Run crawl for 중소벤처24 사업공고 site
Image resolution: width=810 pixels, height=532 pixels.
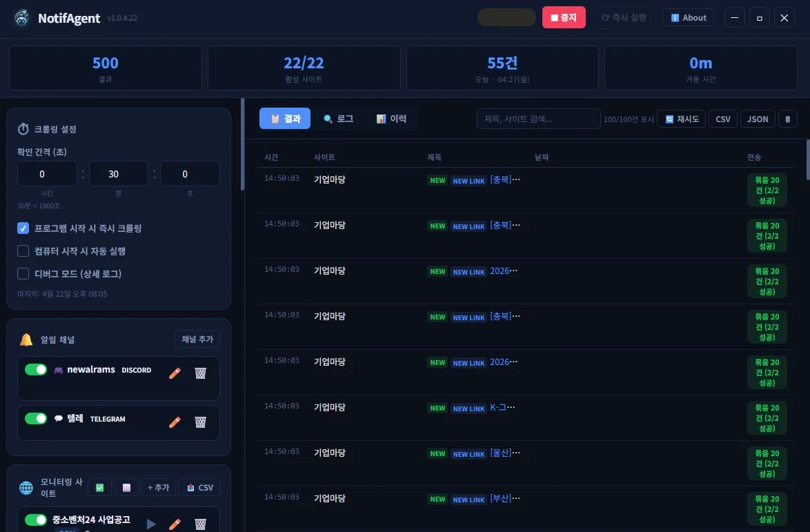point(151,524)
